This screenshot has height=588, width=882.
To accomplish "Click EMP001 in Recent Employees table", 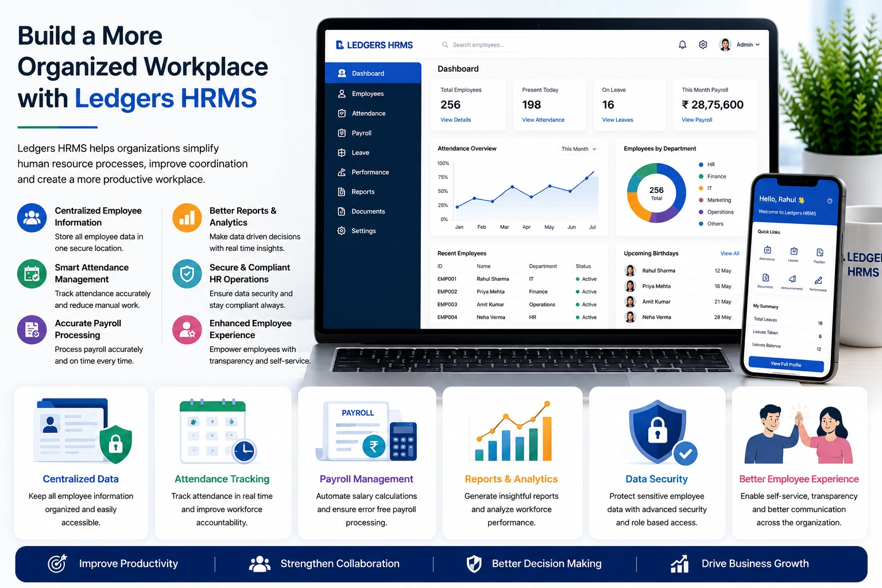I will tap(447, 279).
